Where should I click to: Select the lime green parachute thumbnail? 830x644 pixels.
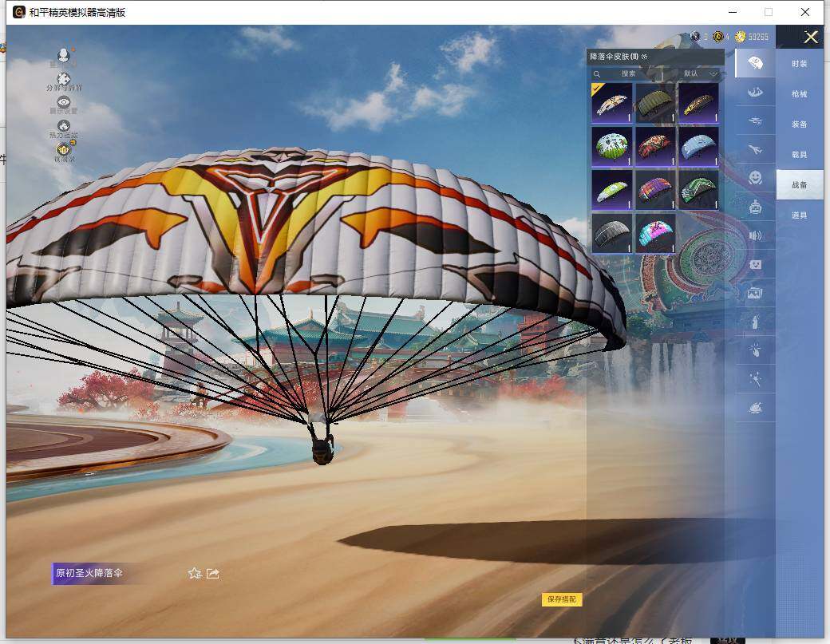click(x=612, y=189)
